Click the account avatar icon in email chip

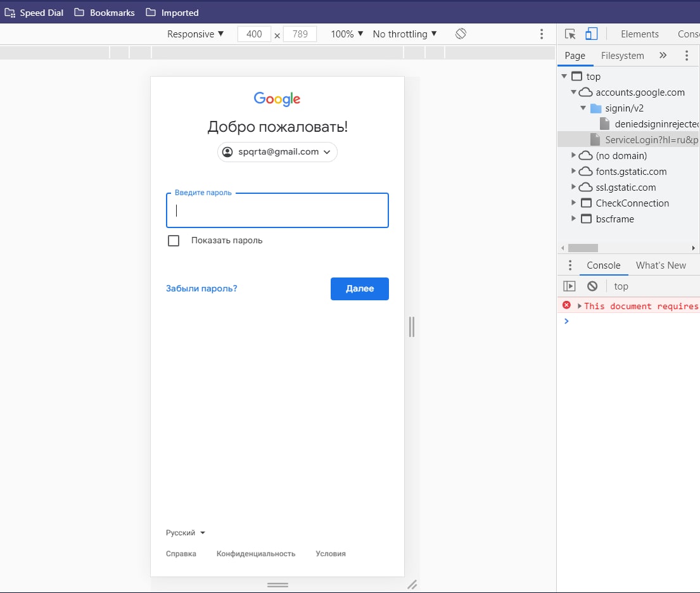pyautogui.click(x=227, y=152)
